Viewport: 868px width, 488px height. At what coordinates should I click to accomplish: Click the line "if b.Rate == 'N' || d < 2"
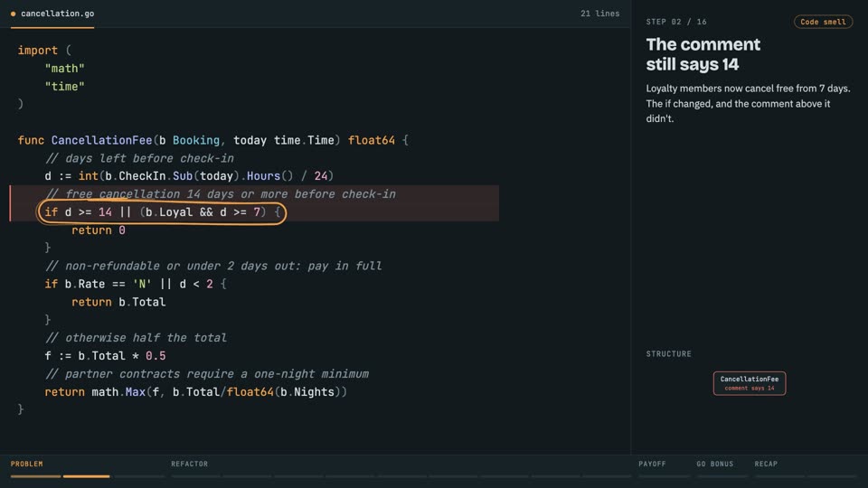coord(136,285)
